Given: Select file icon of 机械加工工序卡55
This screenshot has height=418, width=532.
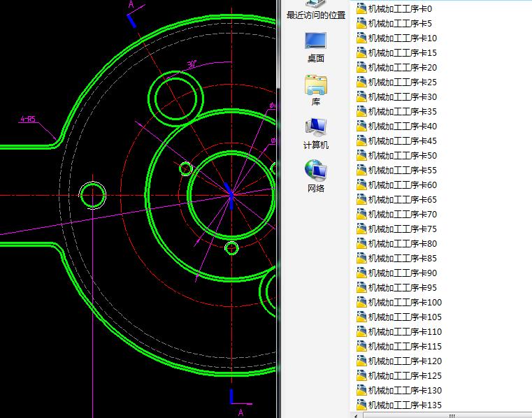Looking at the screenshot, I should point(361,171).
